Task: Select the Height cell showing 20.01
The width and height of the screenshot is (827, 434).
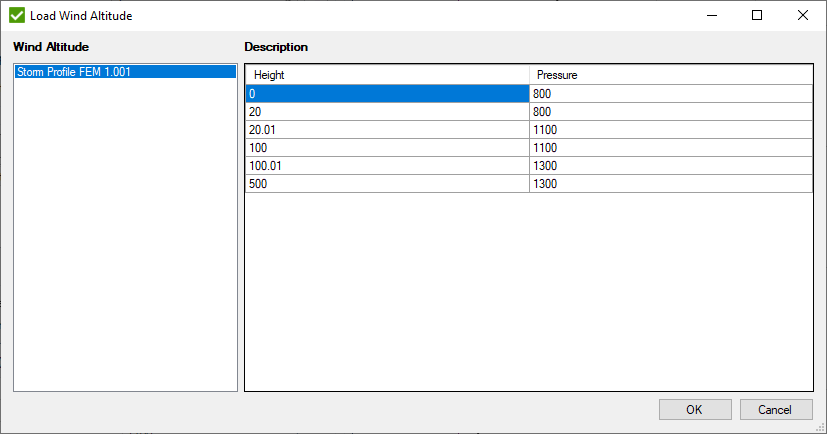Action: click(x=387, y=130)
